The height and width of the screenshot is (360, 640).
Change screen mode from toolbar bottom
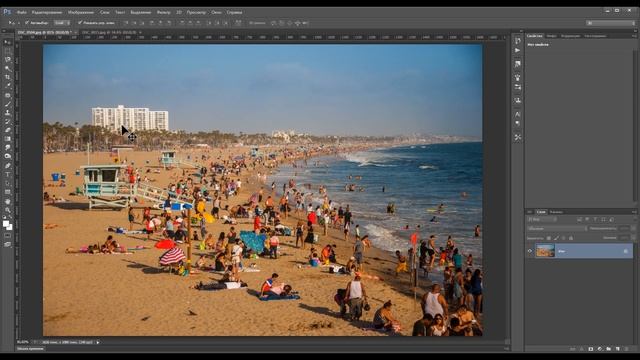[7, 244]
